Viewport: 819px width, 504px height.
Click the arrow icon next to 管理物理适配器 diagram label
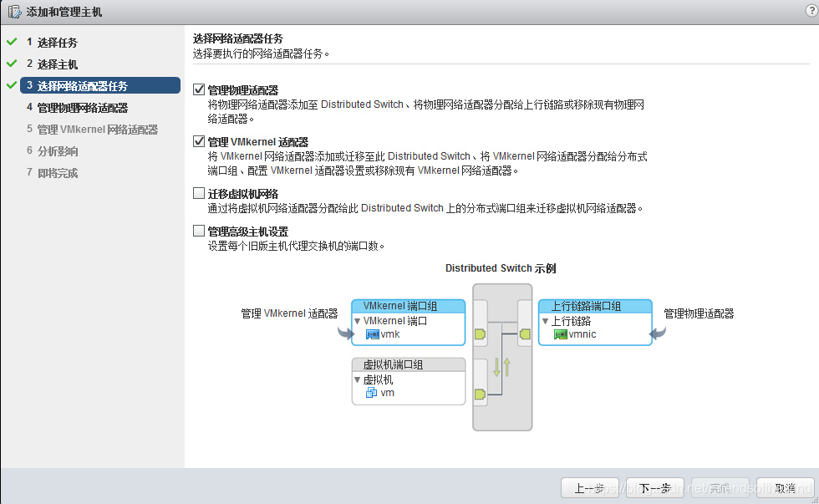(659, 333)
